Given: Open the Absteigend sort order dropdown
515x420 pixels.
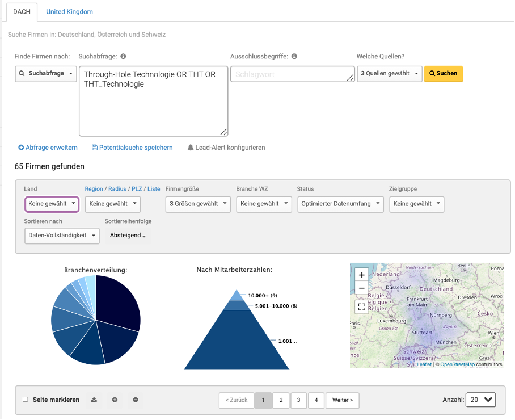Looking at the screenshot, I should (x=128, y=236).
